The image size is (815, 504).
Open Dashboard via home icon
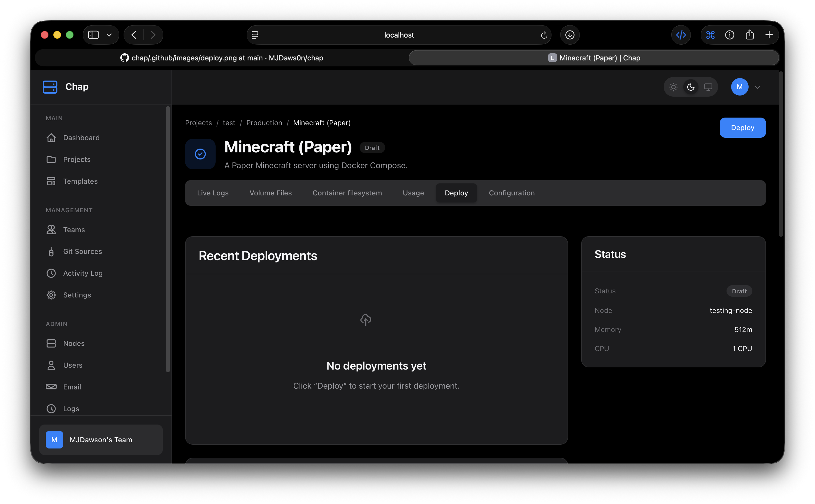coord(51,138)
